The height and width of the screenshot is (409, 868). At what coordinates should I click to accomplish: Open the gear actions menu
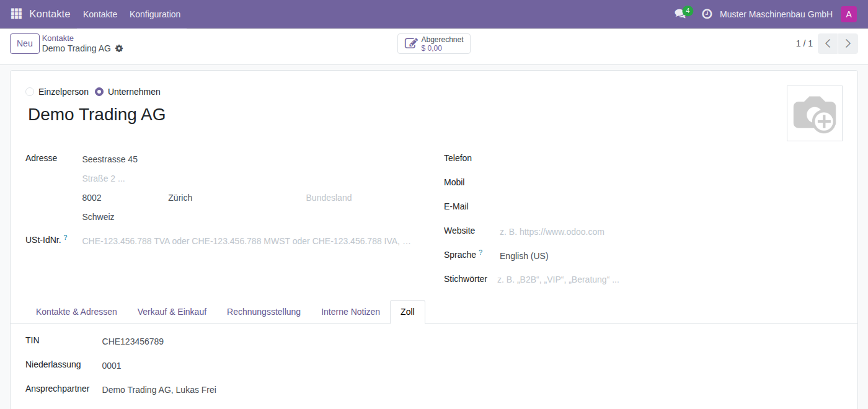click(x=119, y=48)
